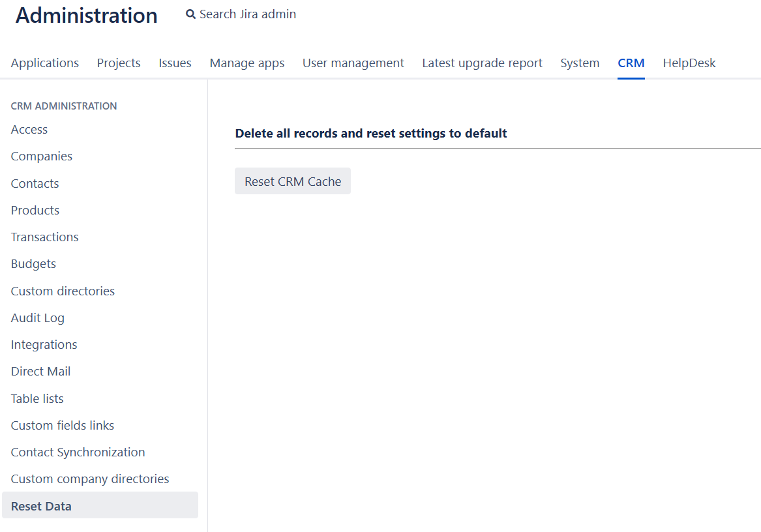761x532 pixels.
Task: Open Access in CRM sidebar
Action: tap(29, 130)
